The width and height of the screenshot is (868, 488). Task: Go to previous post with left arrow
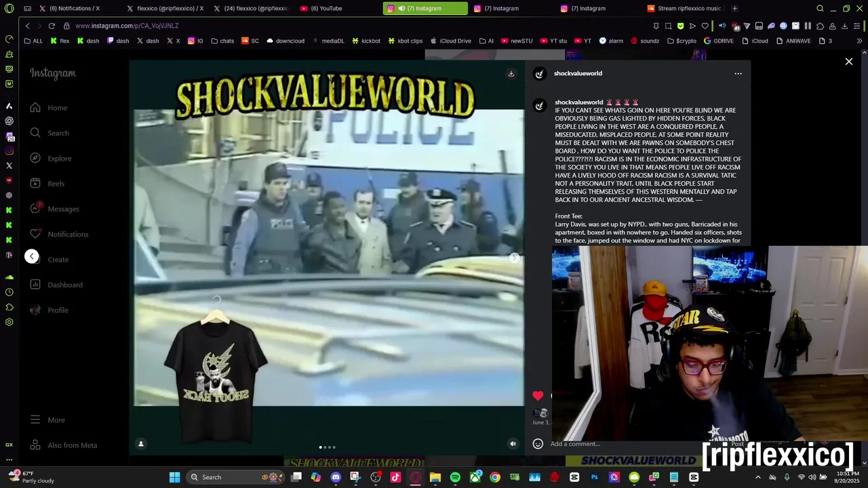click(32, 256)
